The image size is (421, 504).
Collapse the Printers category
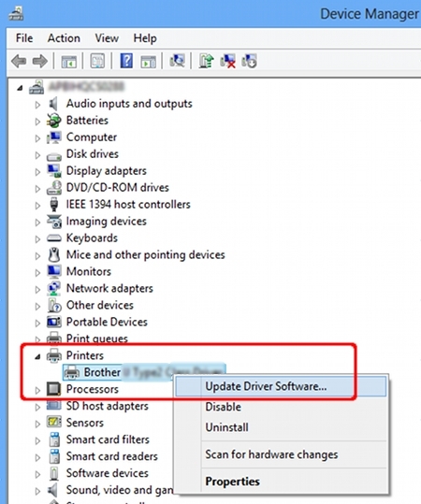pos(37,356)
